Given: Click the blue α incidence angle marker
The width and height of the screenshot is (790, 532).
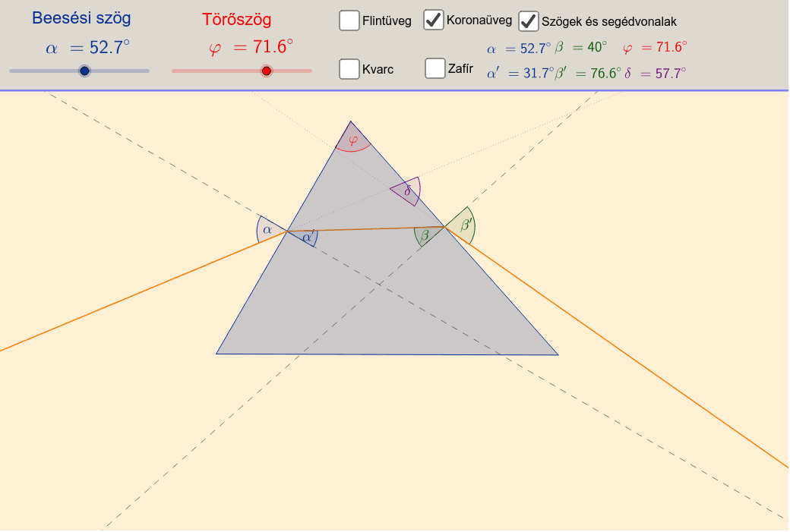Looking at the screenshot, I should (267, 228).
